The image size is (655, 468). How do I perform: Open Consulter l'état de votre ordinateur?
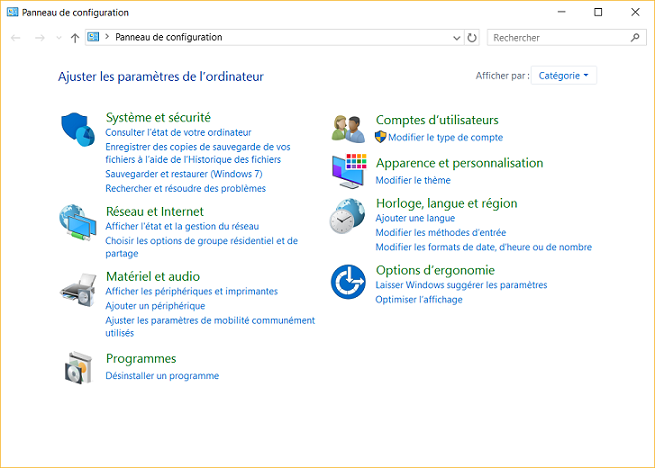[178, 132]
